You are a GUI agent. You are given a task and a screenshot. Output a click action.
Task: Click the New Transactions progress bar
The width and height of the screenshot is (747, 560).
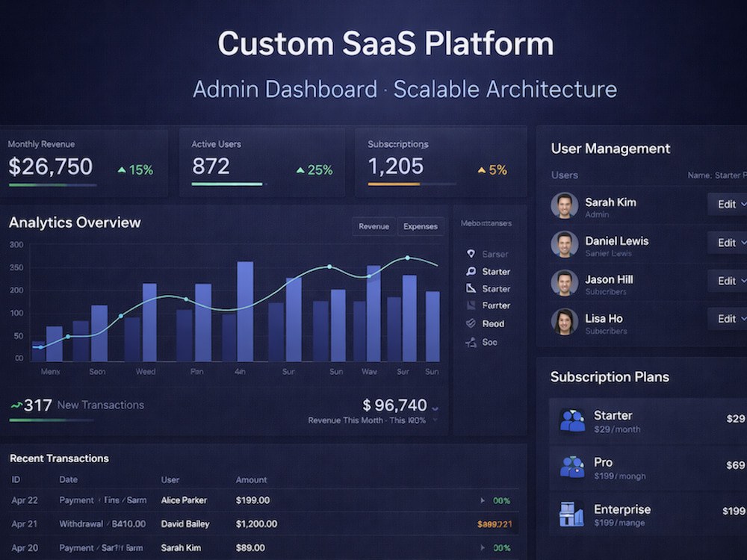(x=51, y=420)
